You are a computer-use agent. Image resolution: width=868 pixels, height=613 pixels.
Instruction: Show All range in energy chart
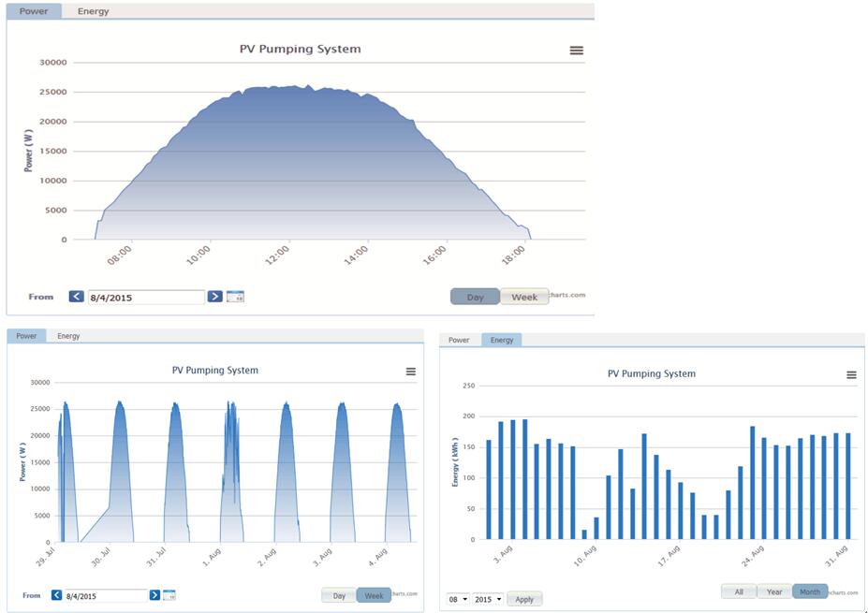pos(739,591)
